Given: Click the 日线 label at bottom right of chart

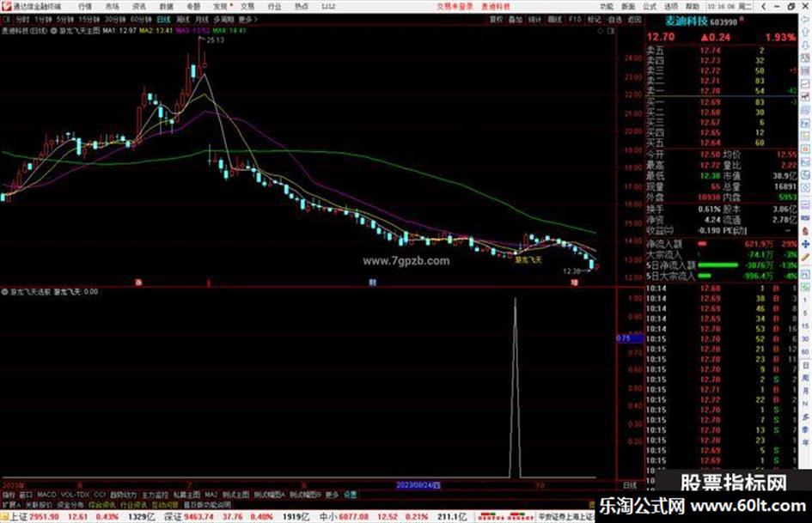Looking at the screenshot, I should click(630, 485).
